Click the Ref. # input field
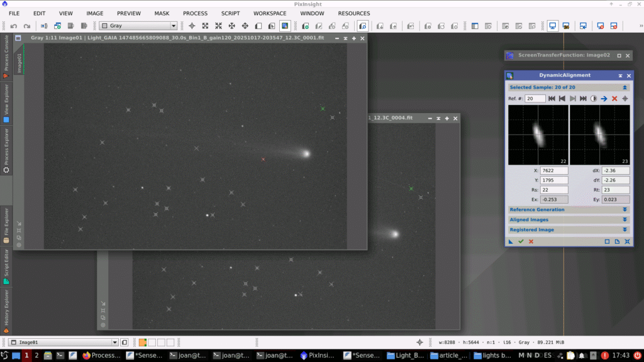This screenshot has width=644, height=362. point(535,99)
